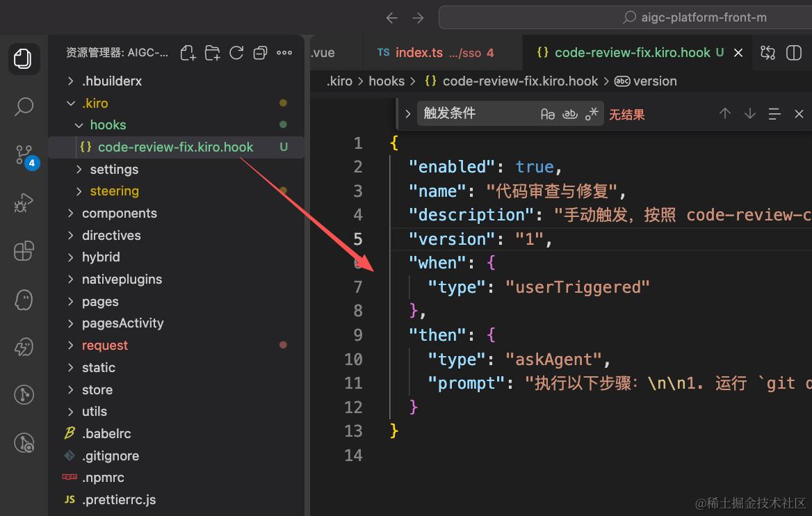Image resolution: width=812 pixels, height=516 pixels.
Task: Open the Run and Debug view
Action: point(24,202)
